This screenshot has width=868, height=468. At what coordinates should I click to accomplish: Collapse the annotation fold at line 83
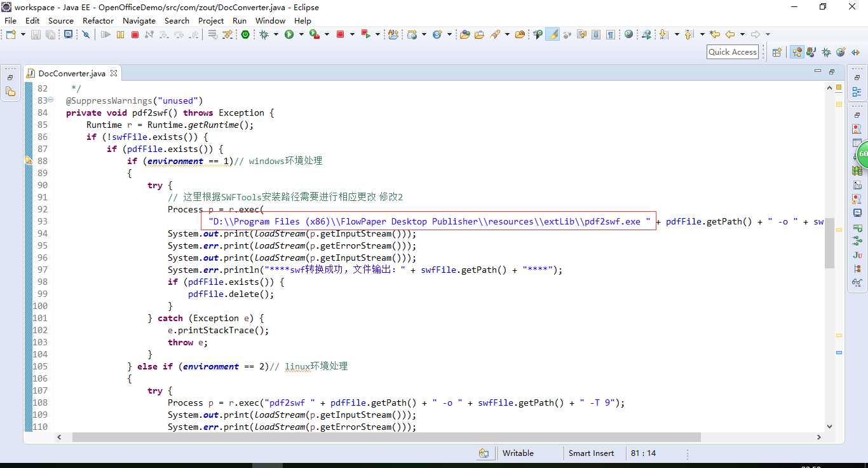click(52, 100)
